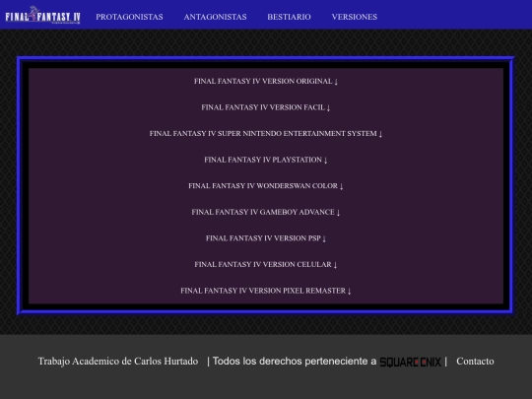The image size is (532, 399).
Task: Open the ANTAGONISTAS menu item
Action: click(x=215, y=17)
